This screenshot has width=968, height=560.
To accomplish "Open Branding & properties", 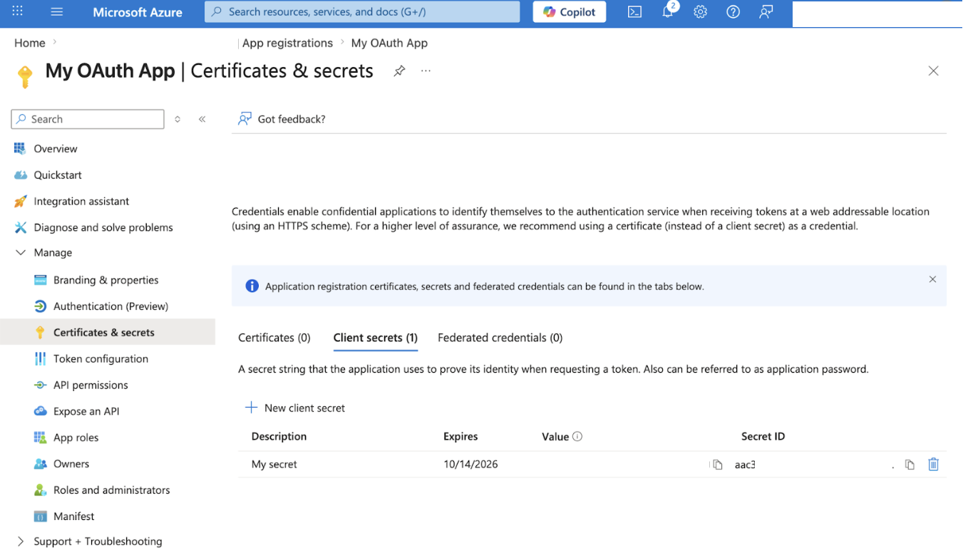I will 105,280.
